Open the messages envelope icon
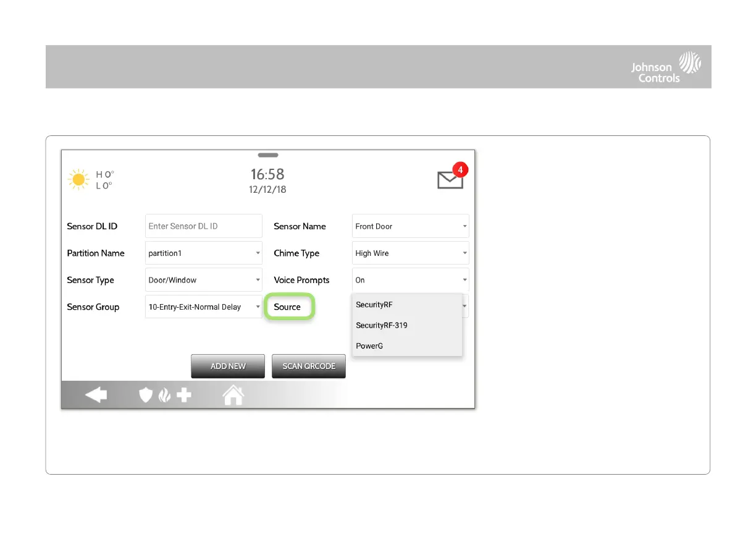Viewport: 756px width, 534px height. [450, 180]
